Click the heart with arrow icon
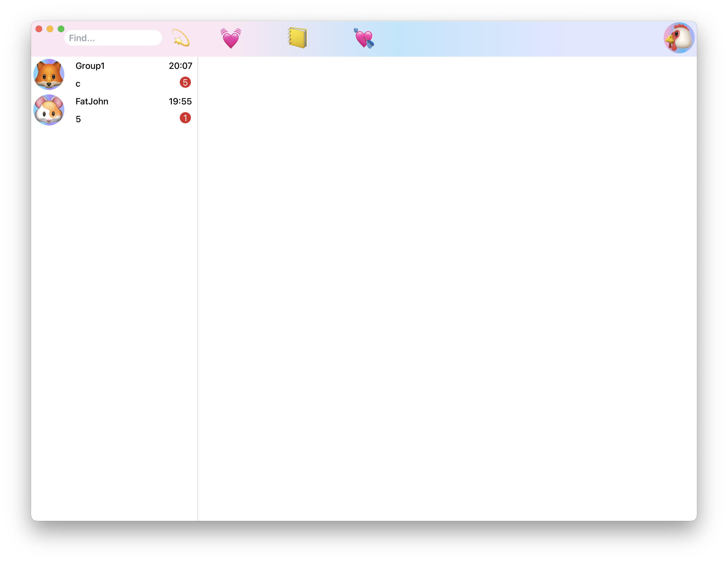Viewport: 728px width, 562px height. (364, 38)
